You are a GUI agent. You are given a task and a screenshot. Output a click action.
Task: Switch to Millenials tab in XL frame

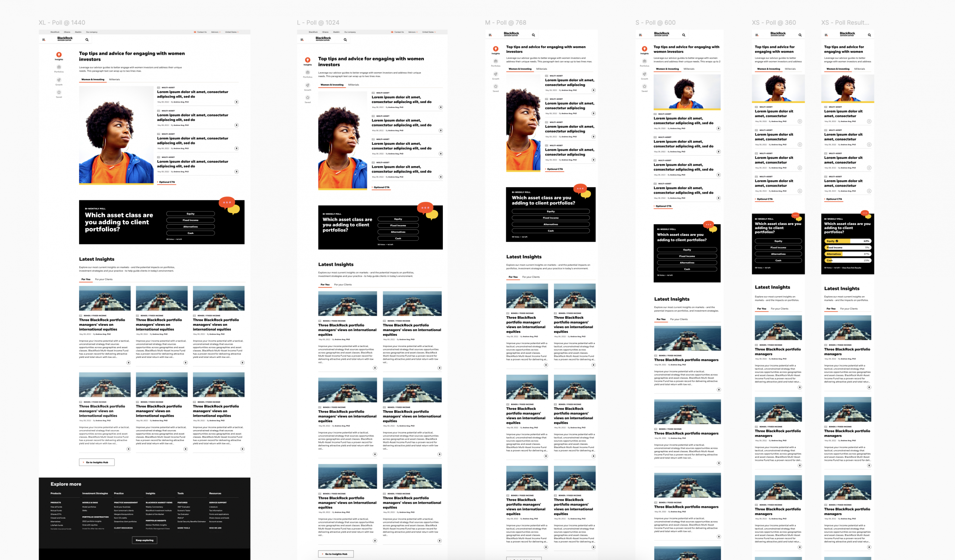[115, 79]
